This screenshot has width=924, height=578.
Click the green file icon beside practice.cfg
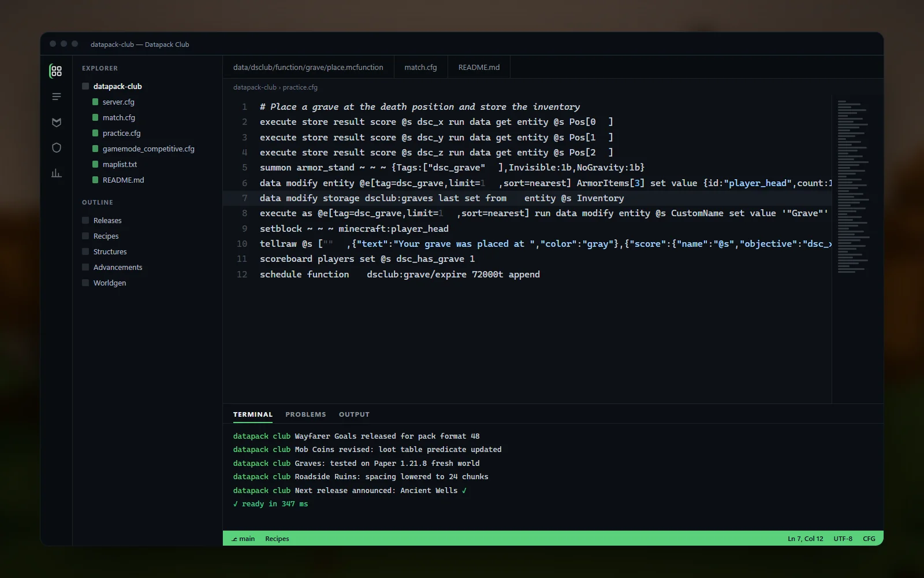(x=95, y=133)
